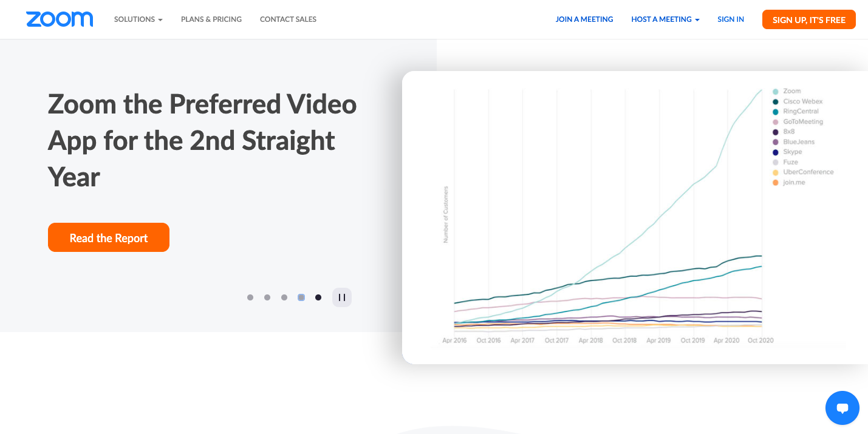This screenshot has height=434, width=868.
Task: Click the GoToMeeting legend entry
Action: tap(798, 122)
